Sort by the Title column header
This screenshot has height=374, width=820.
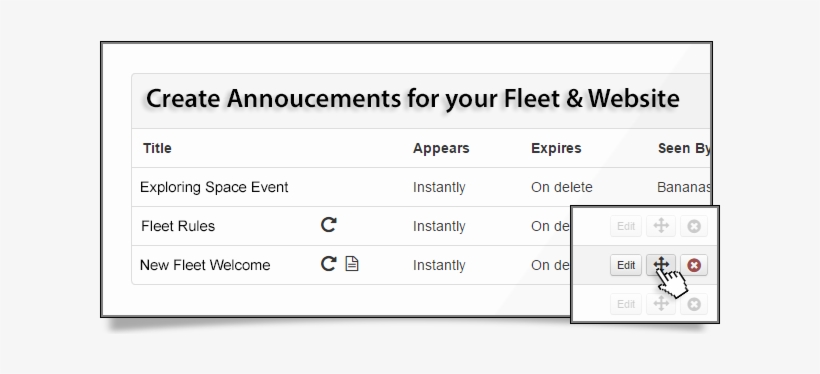[157, 148]
